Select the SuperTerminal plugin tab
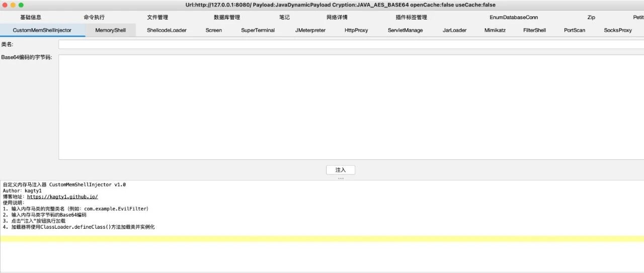 (258, 30)
